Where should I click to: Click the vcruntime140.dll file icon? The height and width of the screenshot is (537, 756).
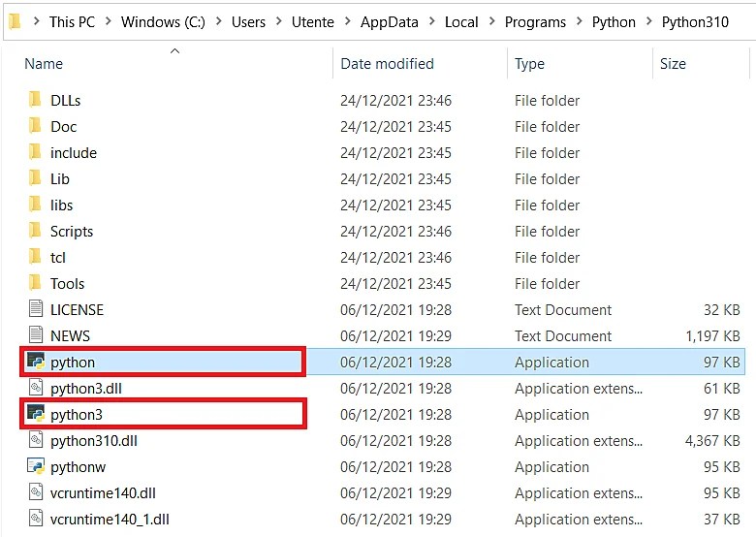(36, 492)
